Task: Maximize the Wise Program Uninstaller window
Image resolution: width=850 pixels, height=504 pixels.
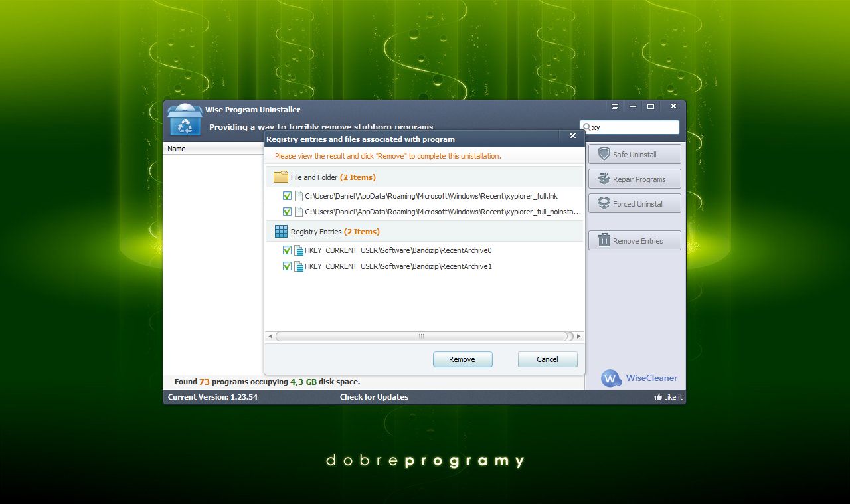Action: pyautogui.click(x=651, y=106)
